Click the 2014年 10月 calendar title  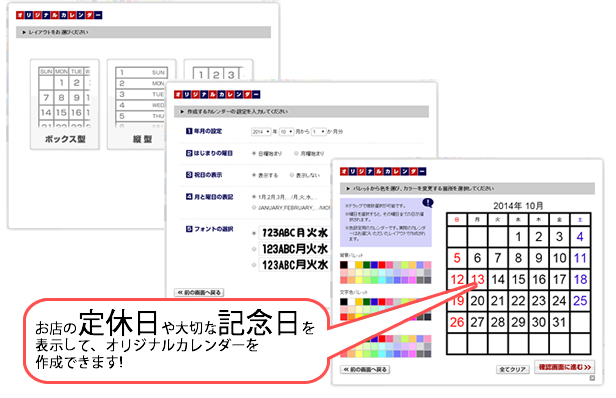[x=518, y=205]
